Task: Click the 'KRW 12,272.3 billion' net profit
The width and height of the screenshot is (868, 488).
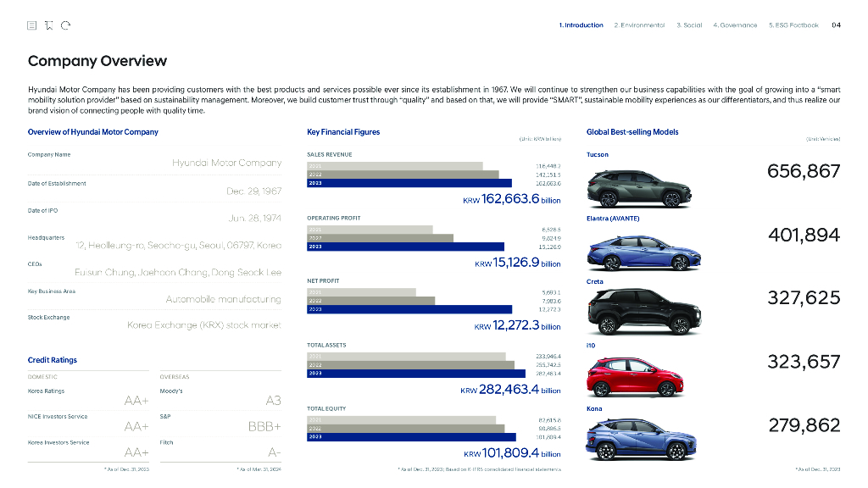Action: (x=517, y=326)
